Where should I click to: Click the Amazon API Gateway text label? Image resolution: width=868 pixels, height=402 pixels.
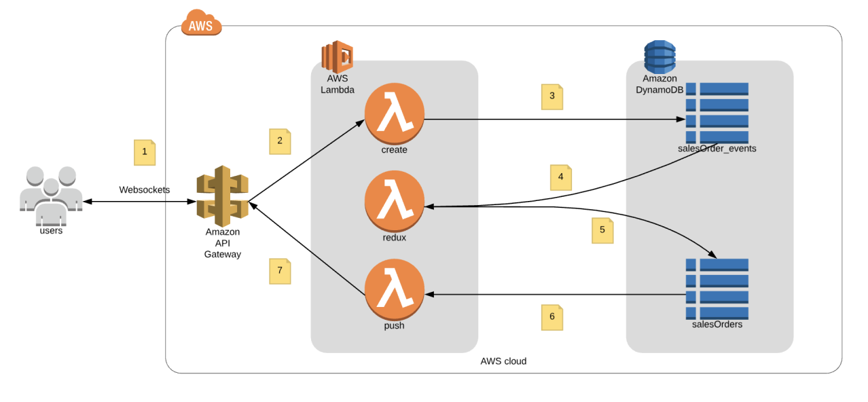tap(222, 243)
